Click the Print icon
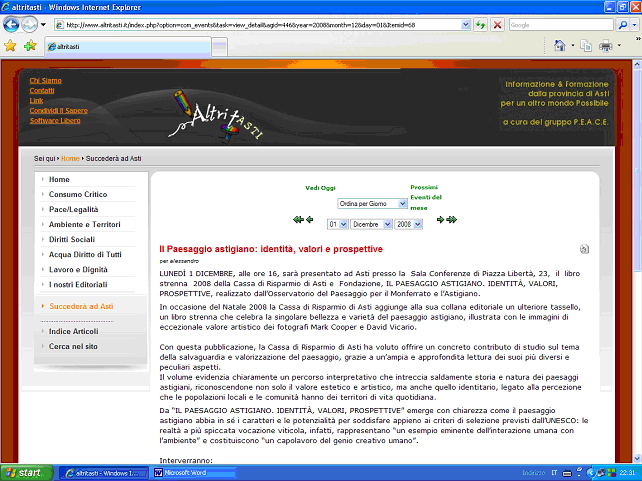Screen dimensions: 642x481 (x=606, y=46)
